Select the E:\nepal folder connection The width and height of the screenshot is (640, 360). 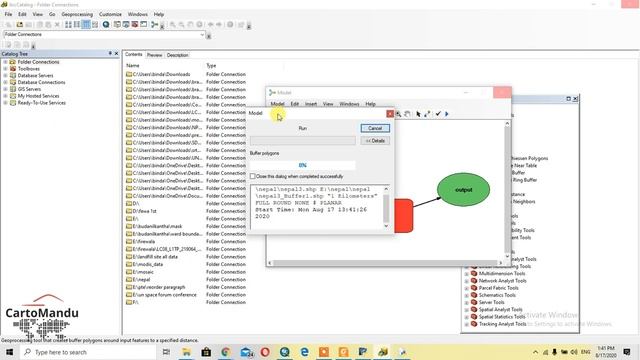click(141, 280)
